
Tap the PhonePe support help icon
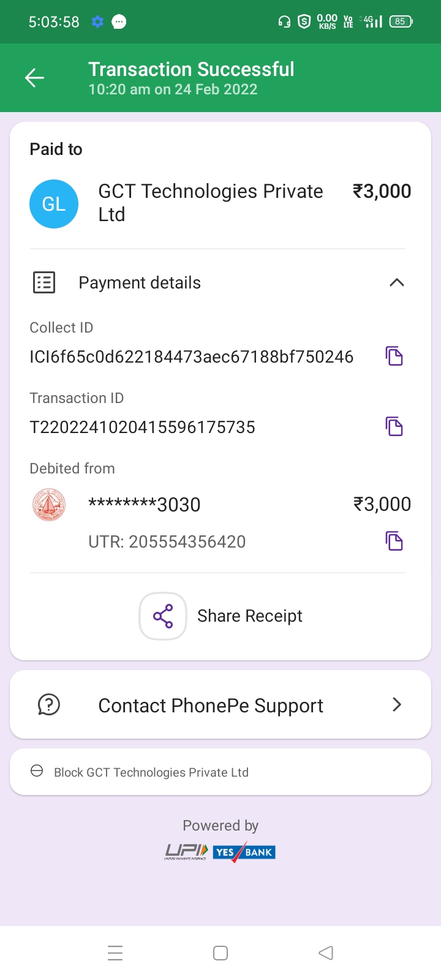pos(49,705)
